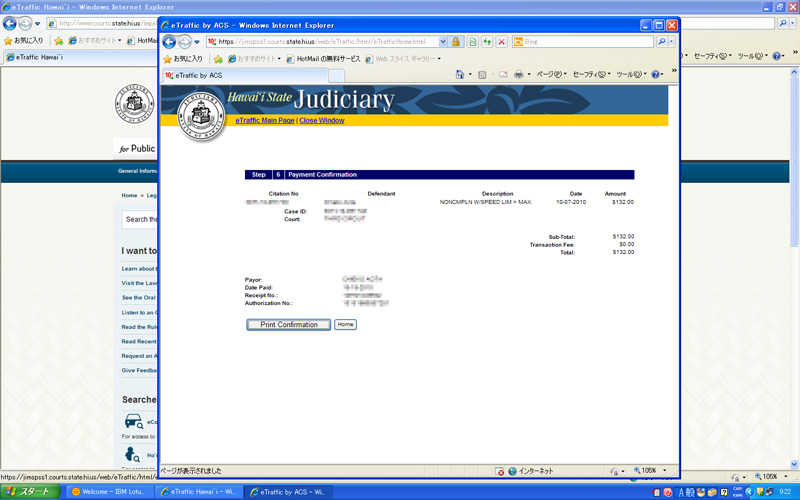
Task: Open the search provider dropdown next to Bing
Action: (x=672, y=42)
